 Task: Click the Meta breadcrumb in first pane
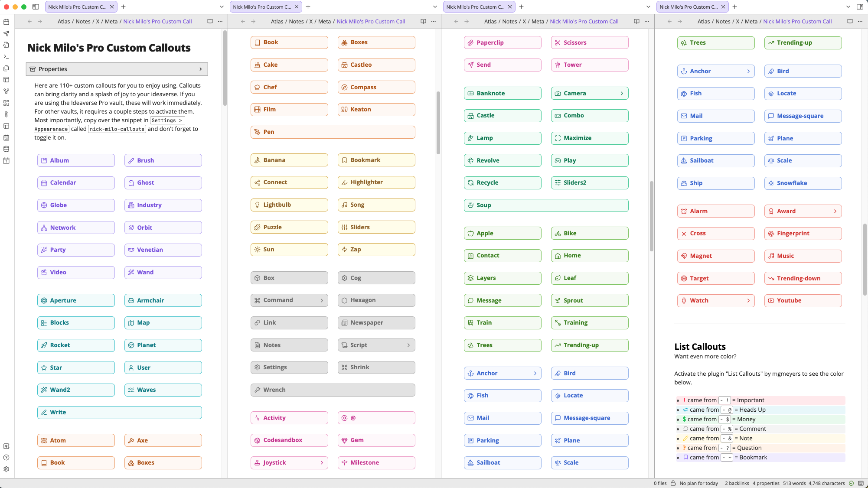point(111,21)
